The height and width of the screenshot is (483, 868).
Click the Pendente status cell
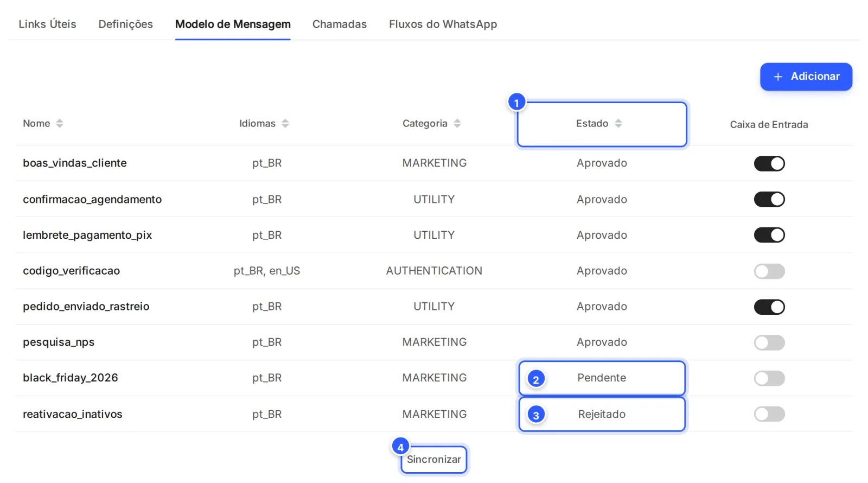[x=602, y=378]
